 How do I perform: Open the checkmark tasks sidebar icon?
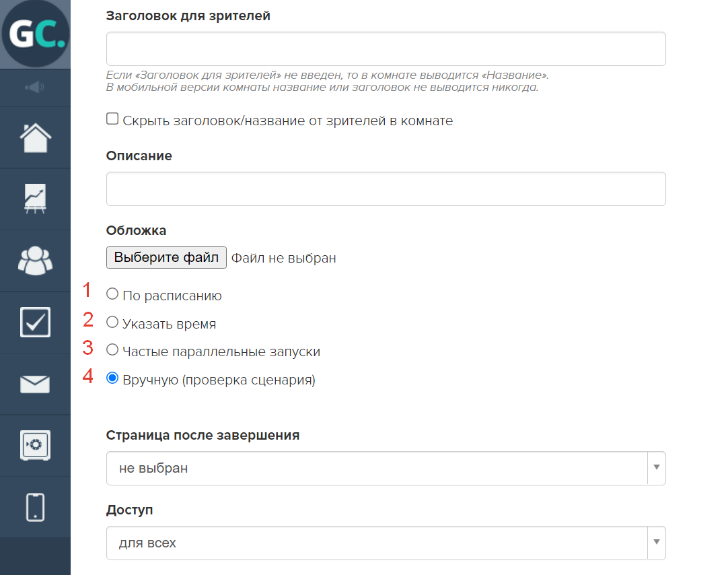click(35, 322)
